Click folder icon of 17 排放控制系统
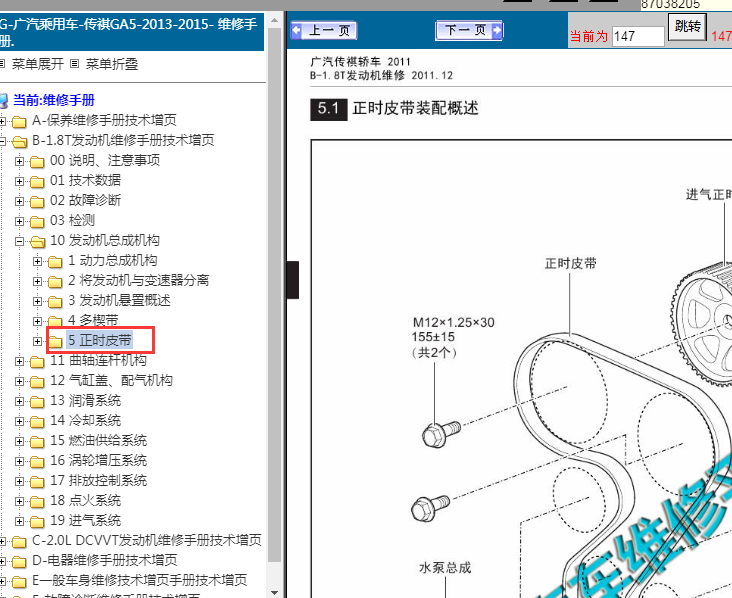 (x=37, y=482)
